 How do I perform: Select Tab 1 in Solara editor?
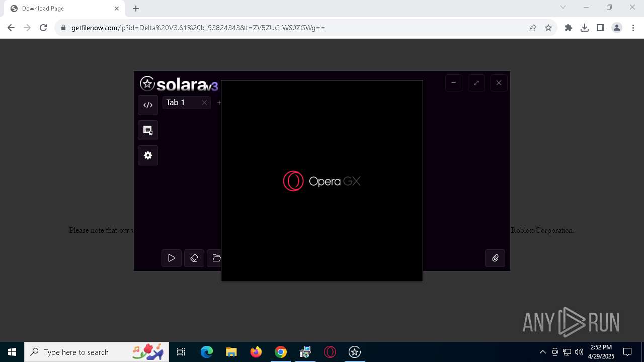181,103
